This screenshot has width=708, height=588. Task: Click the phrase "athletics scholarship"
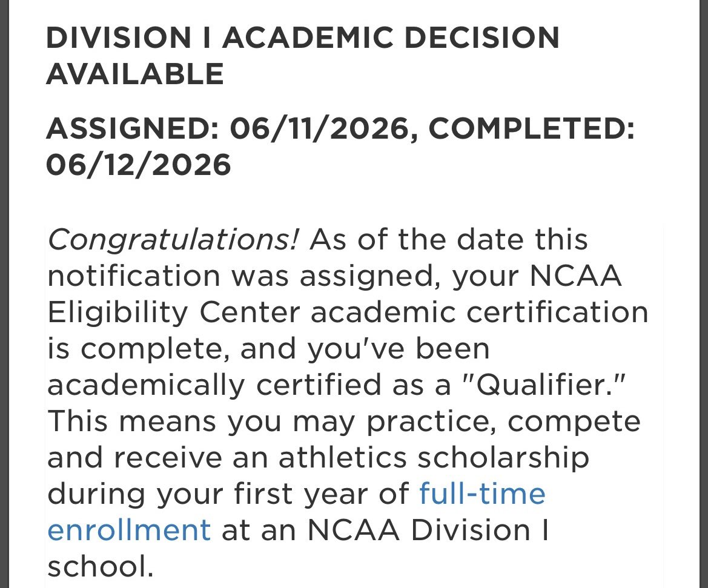coord(434,457)
